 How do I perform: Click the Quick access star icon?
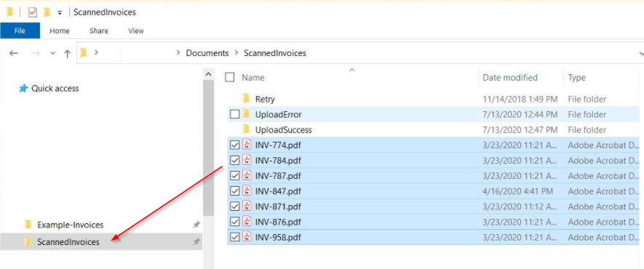pyautogui.click(x=23, y=88)
